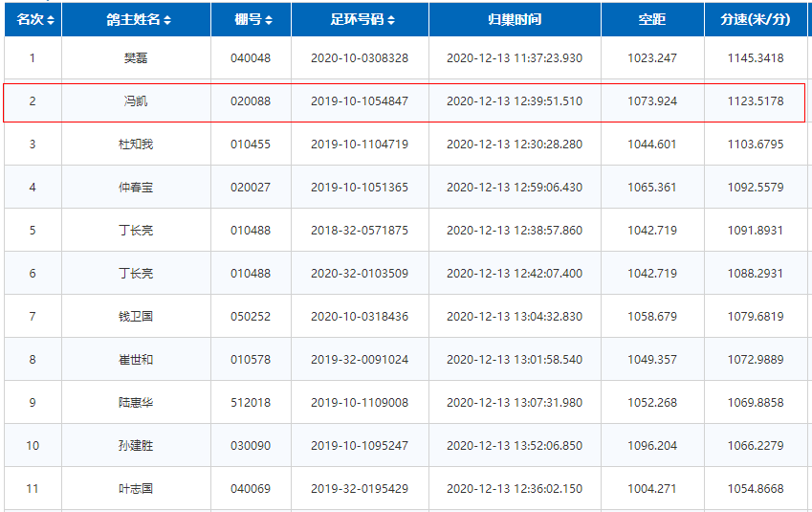Click loft number 512018
Screen dimensions: 812x512
[x=251, y=402]
